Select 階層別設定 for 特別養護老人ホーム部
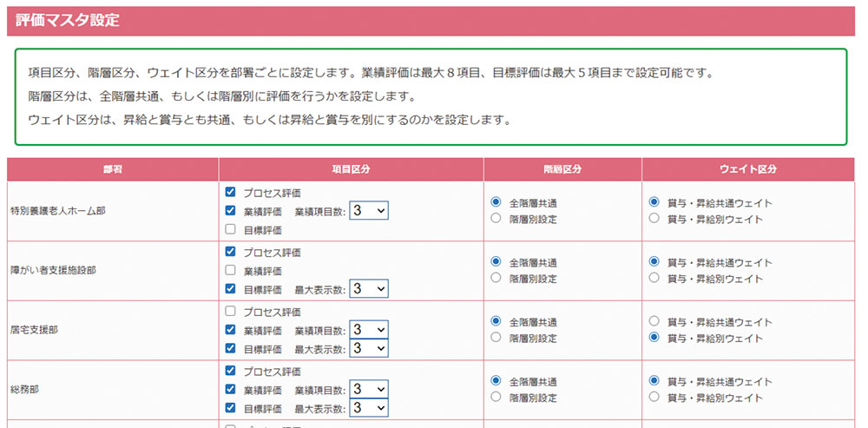The image size is (868, 428). click(x=496, y=219)
